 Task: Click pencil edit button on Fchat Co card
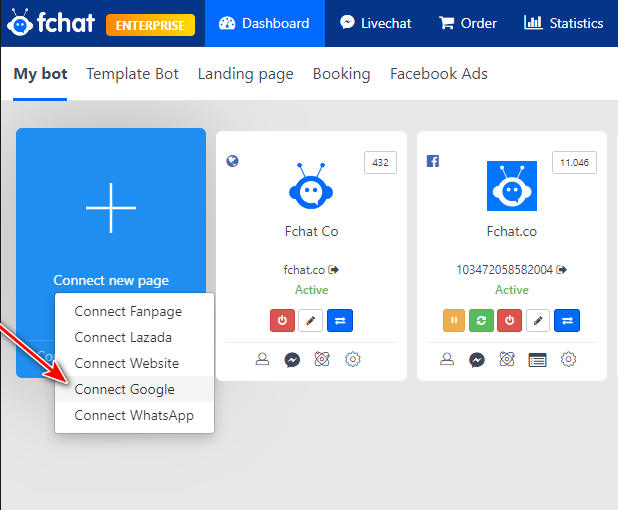point(311,320)
